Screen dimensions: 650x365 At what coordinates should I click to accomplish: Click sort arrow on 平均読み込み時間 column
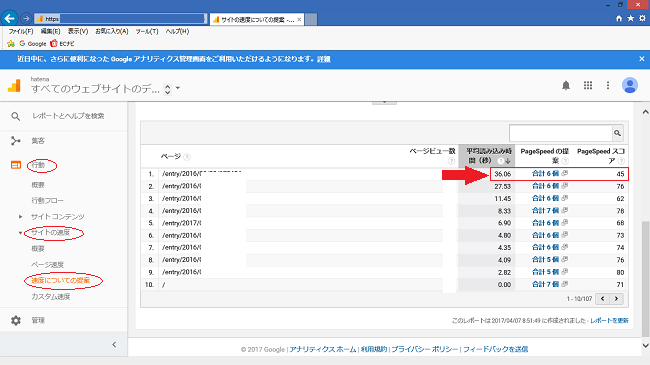pos(507,161)
